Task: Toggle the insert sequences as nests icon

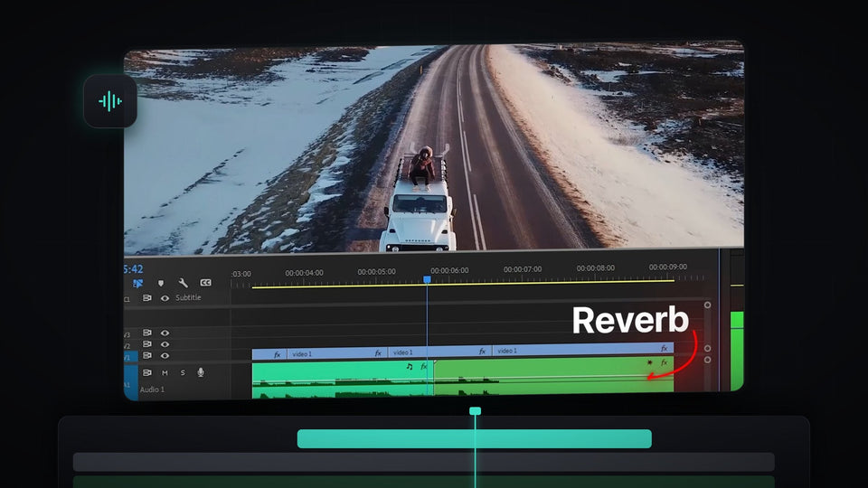Action: click(137, 283)
